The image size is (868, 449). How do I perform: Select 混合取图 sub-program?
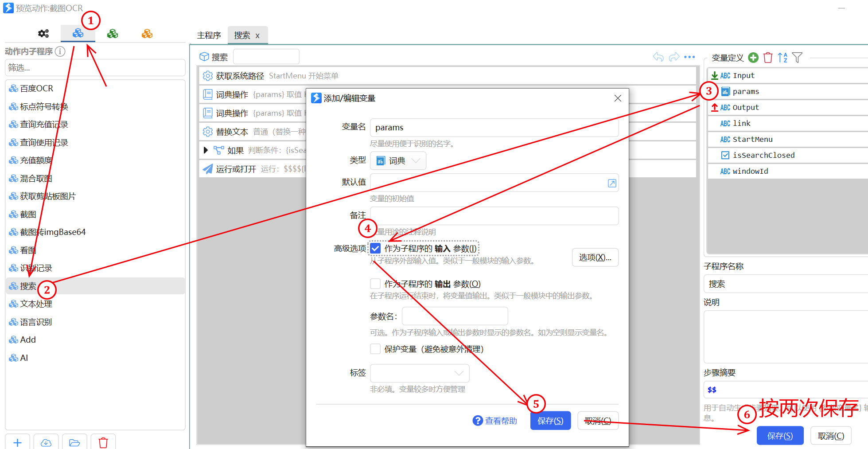[95, 178]
